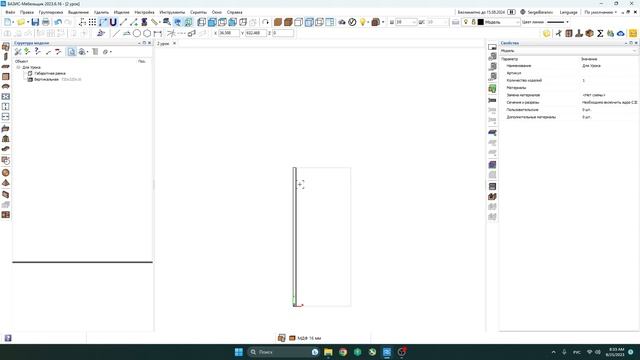Click the light bulb icon in toolbar
The width and height of the screenshot is (640, 360).
point(362,22)
